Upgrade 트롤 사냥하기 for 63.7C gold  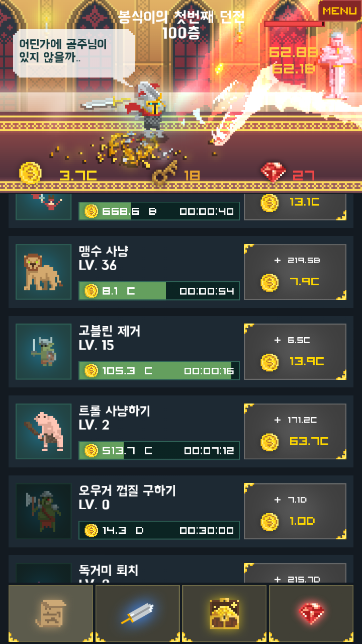coord(295,431)
